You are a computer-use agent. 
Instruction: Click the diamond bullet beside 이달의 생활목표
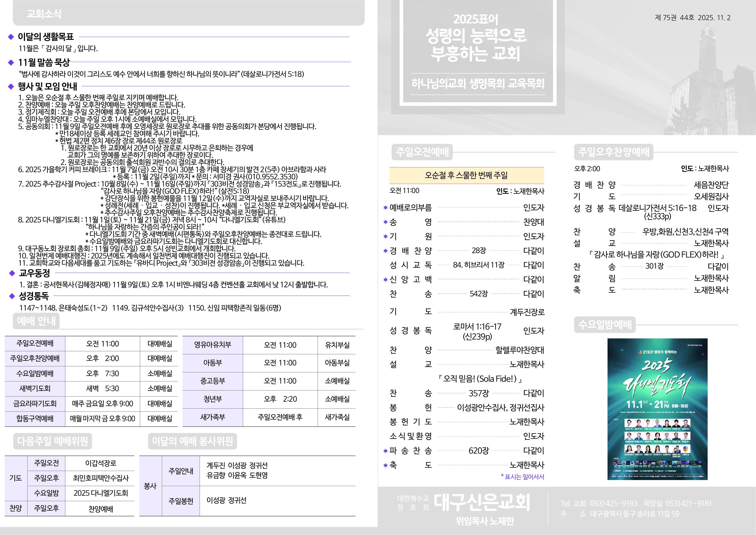[x=11, y=37]
